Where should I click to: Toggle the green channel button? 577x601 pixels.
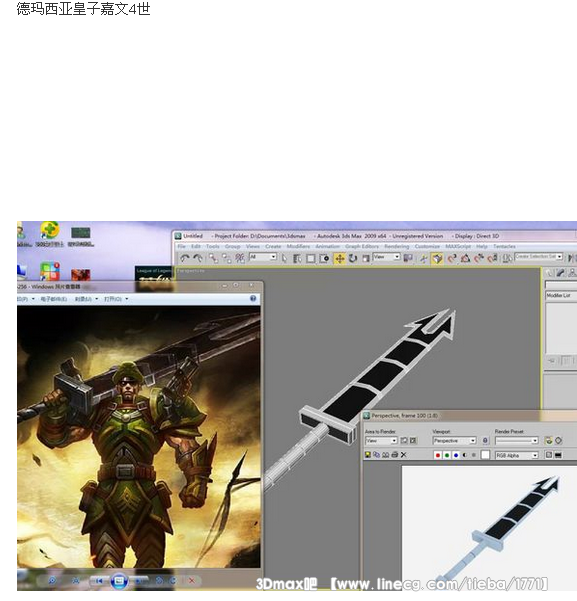pos(447,455)
